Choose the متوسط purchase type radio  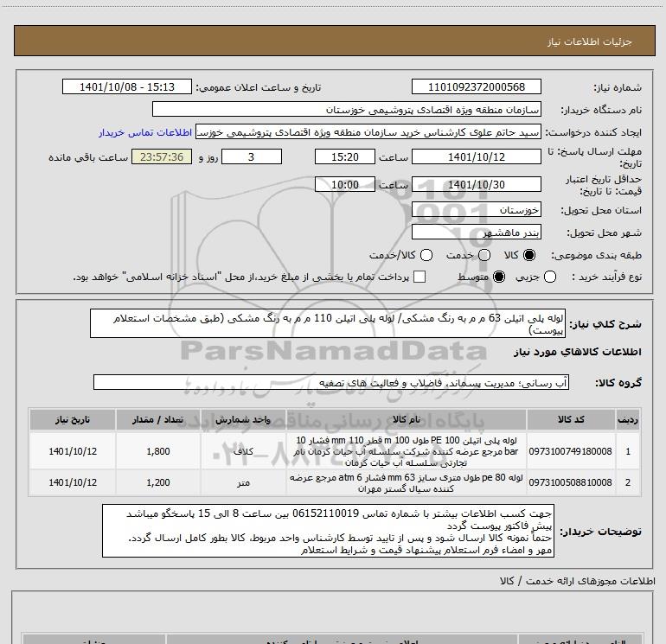[499, 277]
